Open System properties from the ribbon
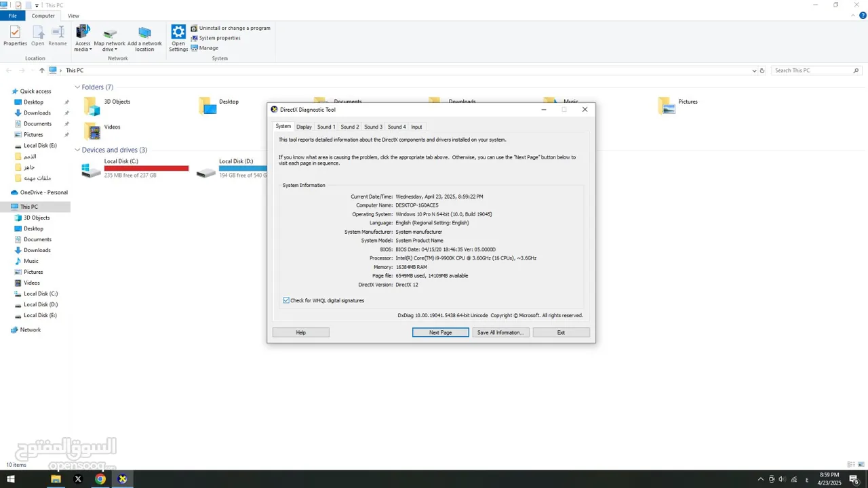This screenshot has width=868, height=488. [x=216, y=38]
